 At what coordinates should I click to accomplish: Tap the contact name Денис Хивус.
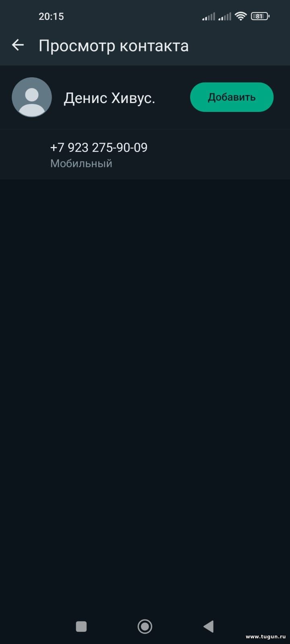109,98
